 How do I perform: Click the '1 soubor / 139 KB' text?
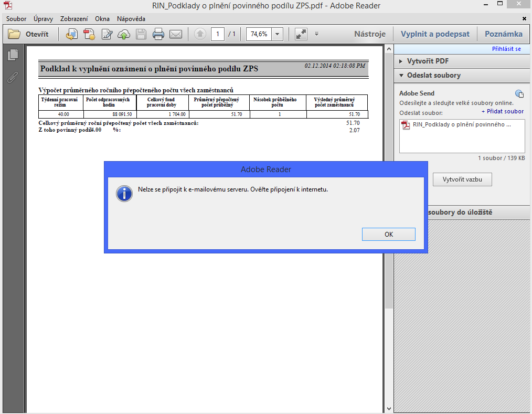[501, 158]
